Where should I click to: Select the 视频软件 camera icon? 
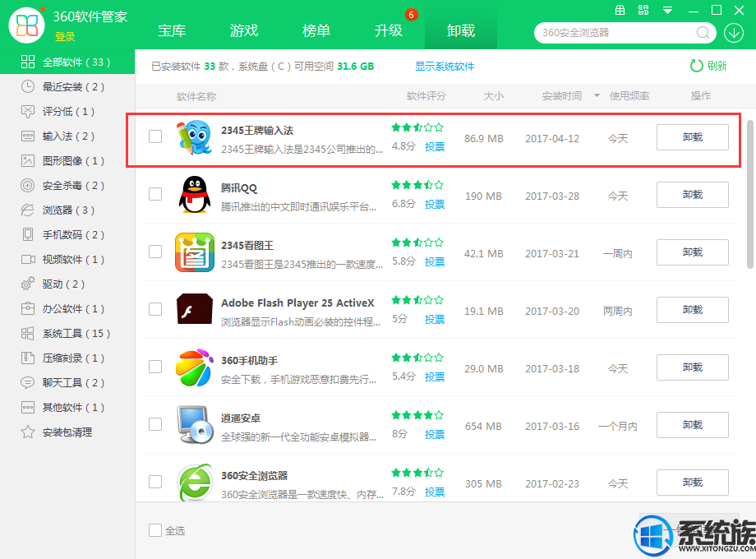pos(28,260)
